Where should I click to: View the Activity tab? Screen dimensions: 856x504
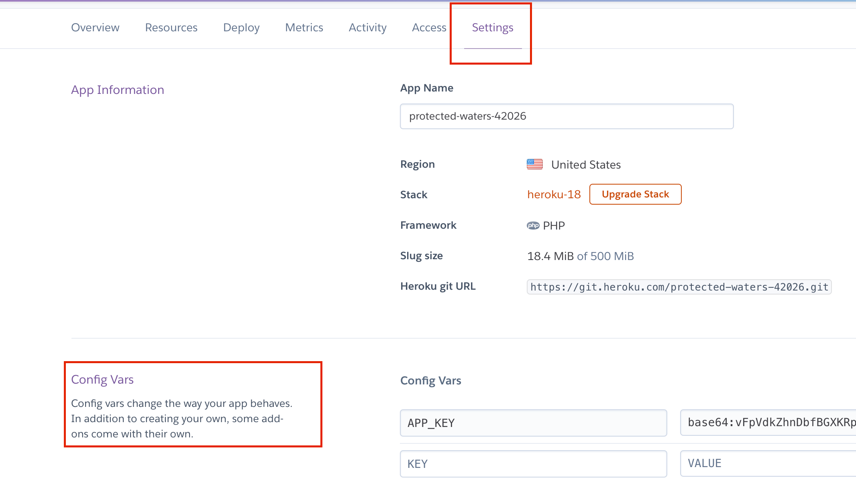pos(367,27)
